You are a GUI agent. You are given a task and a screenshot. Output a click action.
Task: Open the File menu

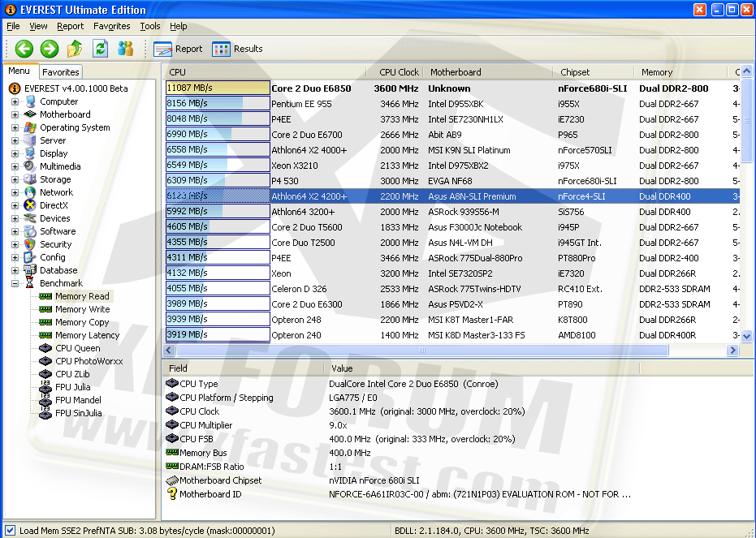click(13, 26)
